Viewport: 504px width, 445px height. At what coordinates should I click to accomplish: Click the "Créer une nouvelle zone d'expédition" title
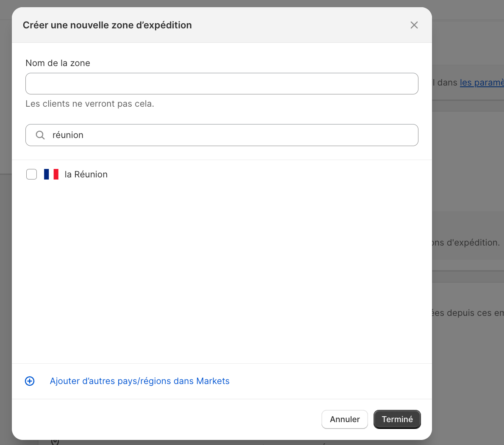[107, 25]
